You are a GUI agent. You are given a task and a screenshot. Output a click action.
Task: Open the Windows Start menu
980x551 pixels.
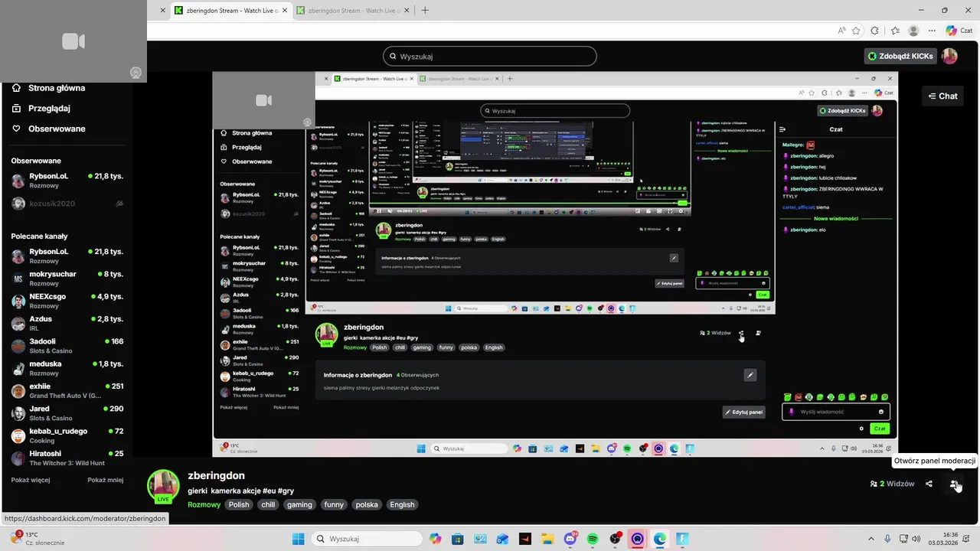point(298,539)
